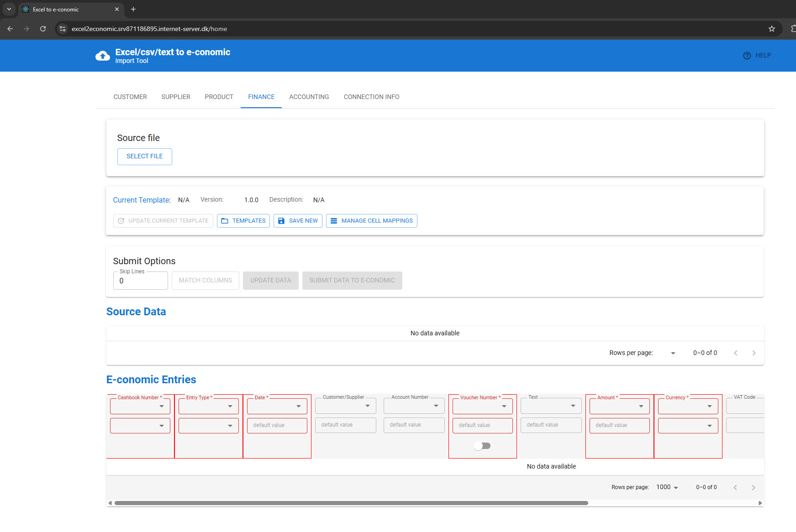Open Cashbook Number default value dropdown
This screenshot has height=532, width=796.
[140, 426]
